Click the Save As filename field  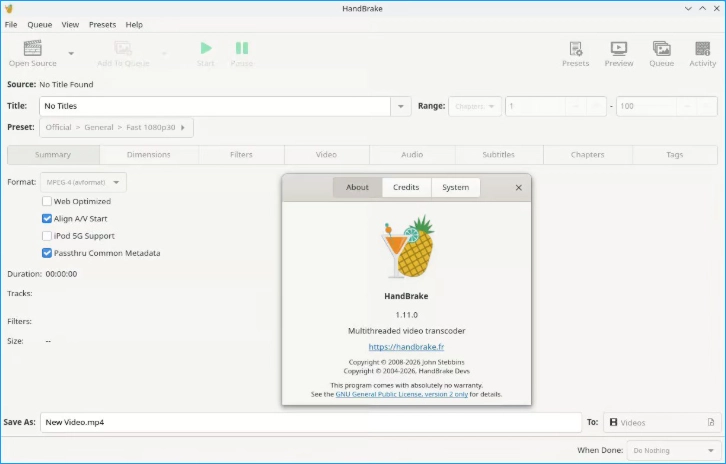311,422
